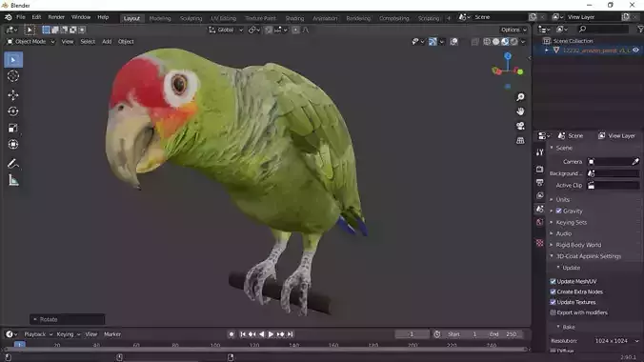Open the World properties tab
Viewport: 644px width, 362px height.
(x=539, y=222)
